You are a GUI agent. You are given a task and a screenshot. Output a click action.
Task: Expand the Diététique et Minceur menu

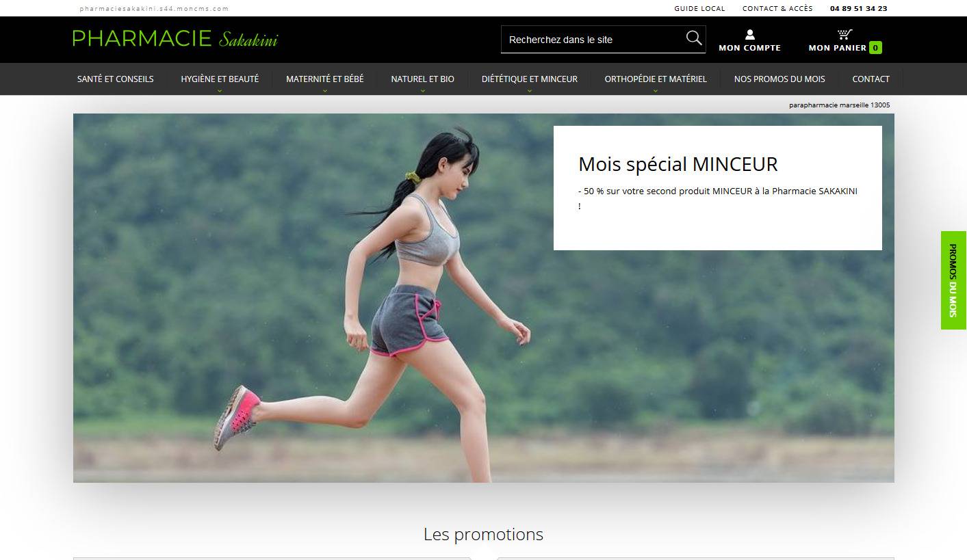[529, 79]
